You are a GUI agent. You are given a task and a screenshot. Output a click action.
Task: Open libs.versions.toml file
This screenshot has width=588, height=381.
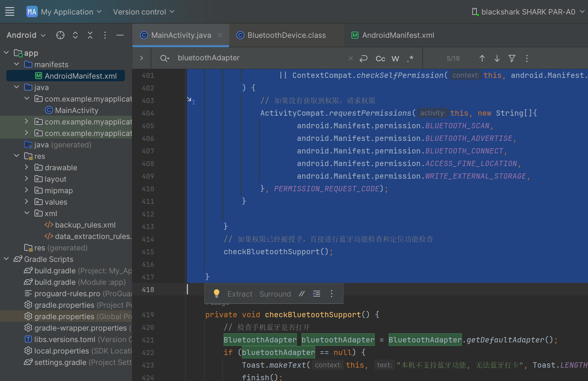click(x=78, y=339)
